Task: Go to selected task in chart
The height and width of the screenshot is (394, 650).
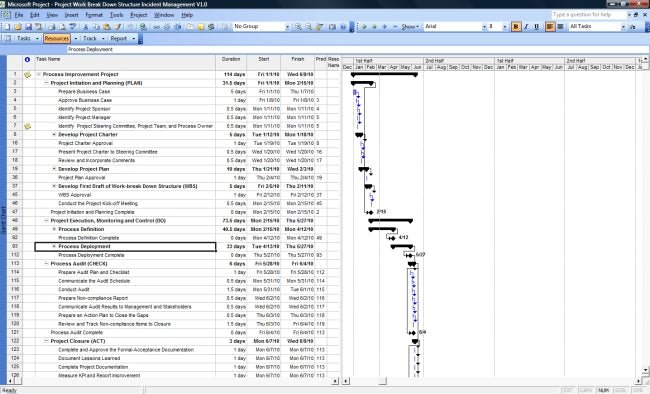Action: click(x=319, y=27)
